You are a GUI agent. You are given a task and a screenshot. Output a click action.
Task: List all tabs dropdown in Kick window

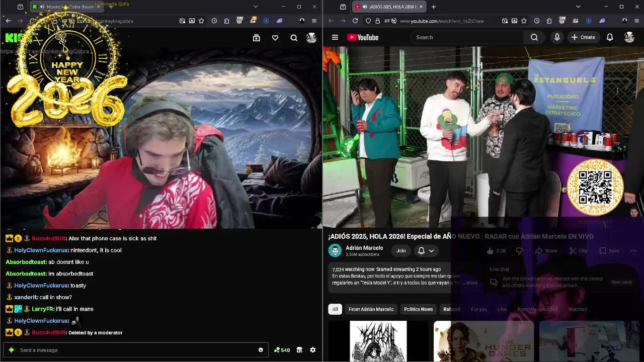tap(256, 7)
